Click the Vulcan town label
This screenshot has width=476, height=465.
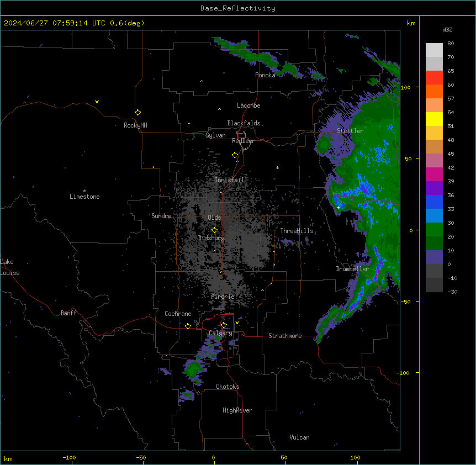coord(299,437)
